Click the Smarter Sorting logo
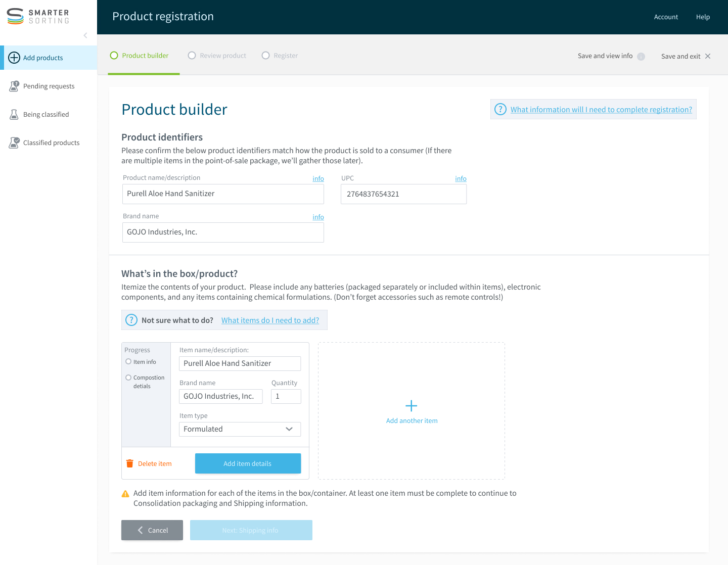The image size is (728, 565). (x=38, y=16)
